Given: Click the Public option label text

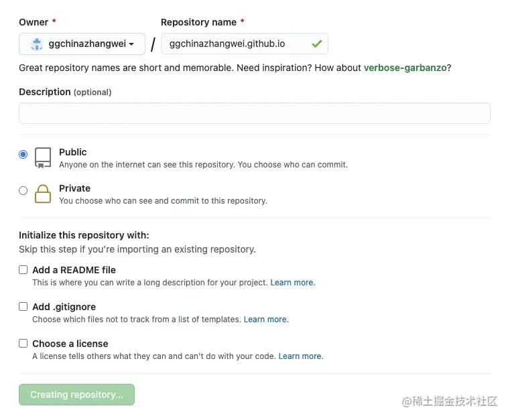Looking at the screenshot, I should (x=73, y=152).
